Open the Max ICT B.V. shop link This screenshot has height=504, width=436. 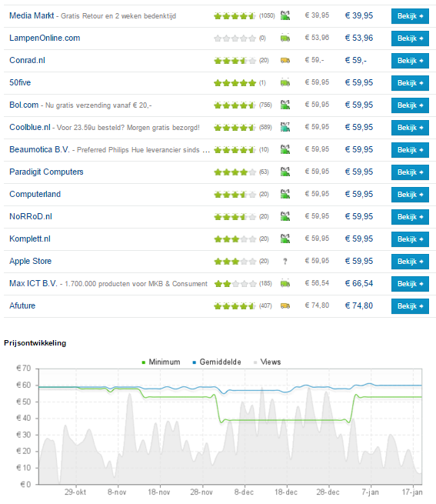point(33,283)
